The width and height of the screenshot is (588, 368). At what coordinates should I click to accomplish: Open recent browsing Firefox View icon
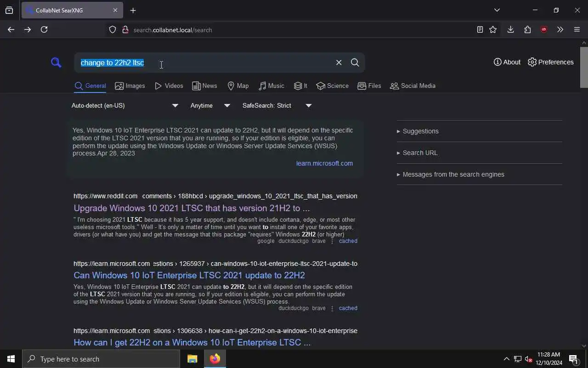[9, 10]
